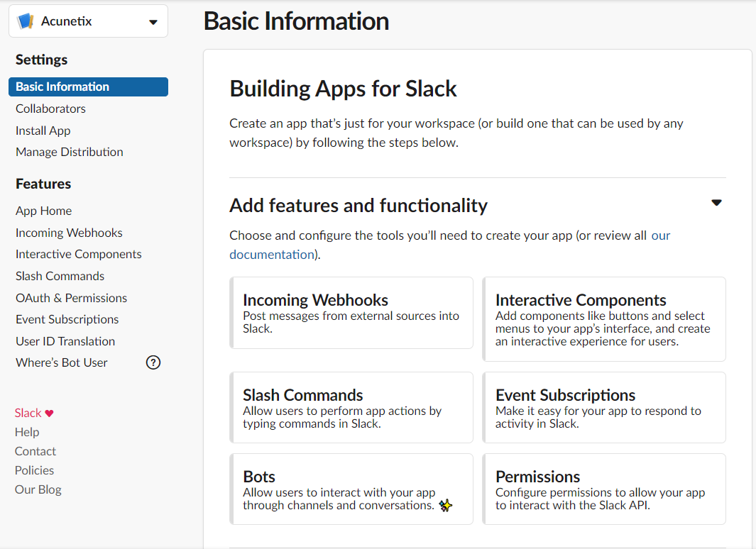
Task: Select Incoming Webhooks in the sidebar
Action: pos(69,233)
